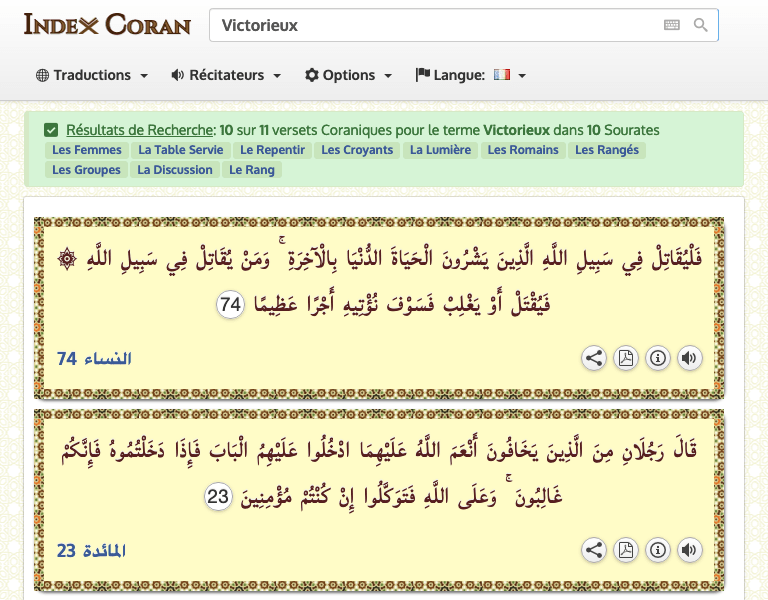Click the Résultats de Recherche link
The image size is (768, 600).
(x=140, y=130)
